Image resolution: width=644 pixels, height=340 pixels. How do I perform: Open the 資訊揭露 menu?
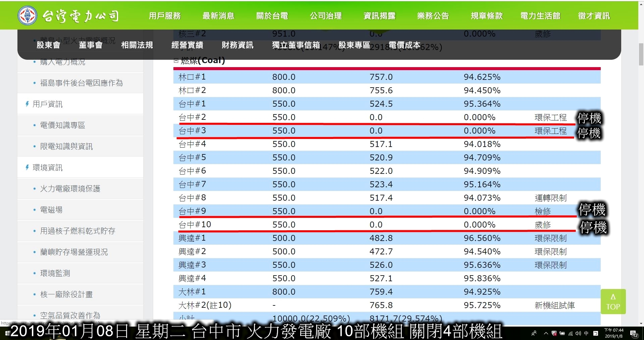tap(380, 16)
